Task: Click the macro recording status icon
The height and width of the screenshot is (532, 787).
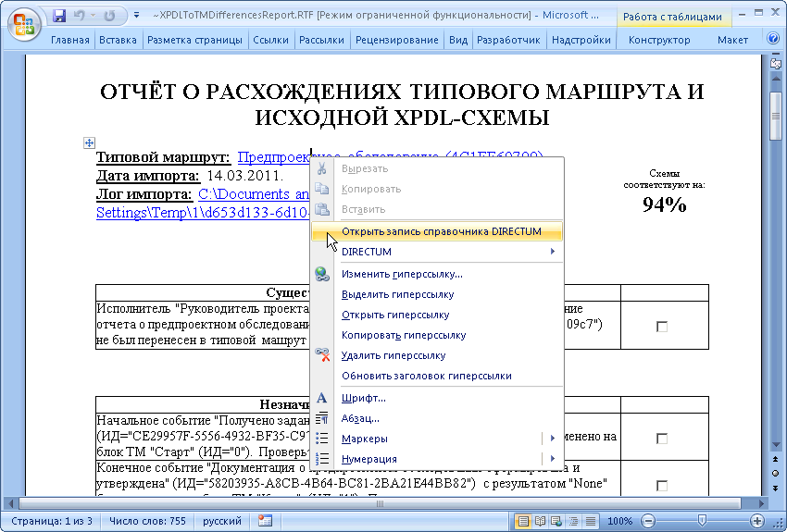Action: tap(265, 521)
